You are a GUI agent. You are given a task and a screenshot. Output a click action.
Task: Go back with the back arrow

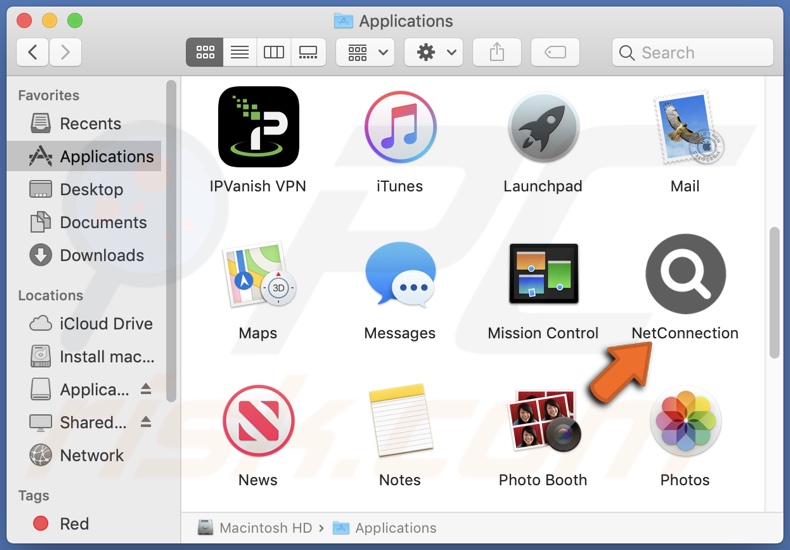point(32,52)
